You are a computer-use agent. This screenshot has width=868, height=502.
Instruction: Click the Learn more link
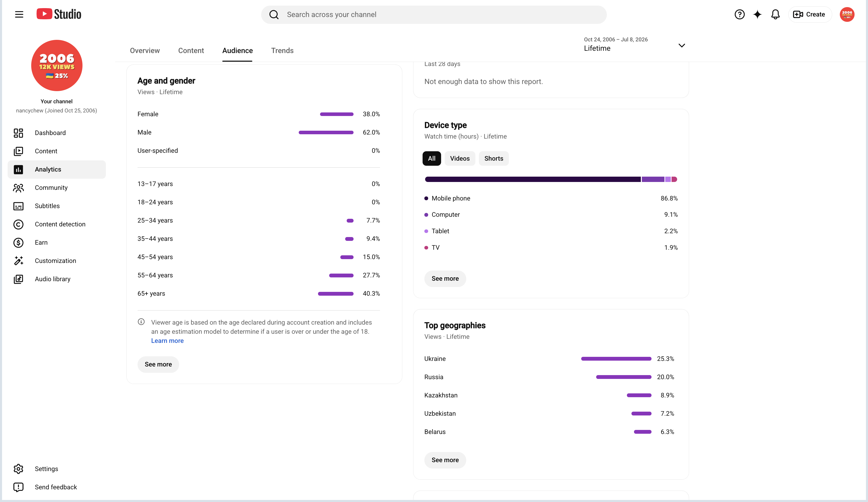168,341
